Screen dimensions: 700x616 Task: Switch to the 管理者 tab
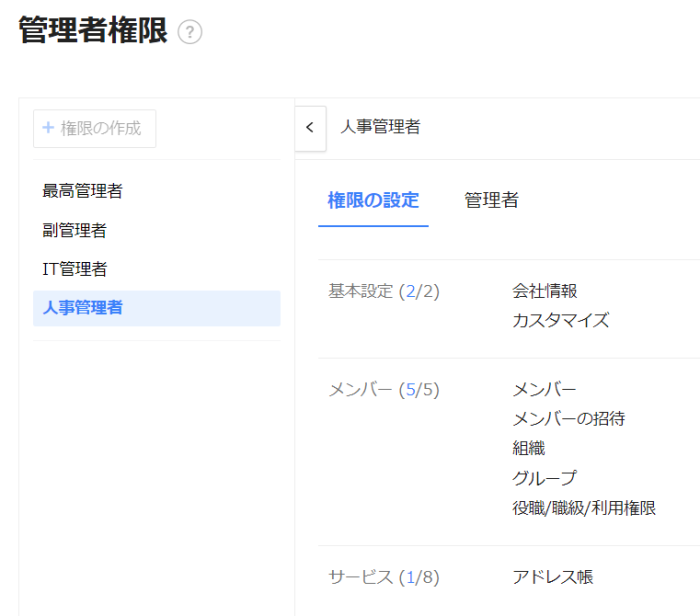click(492, 200)
